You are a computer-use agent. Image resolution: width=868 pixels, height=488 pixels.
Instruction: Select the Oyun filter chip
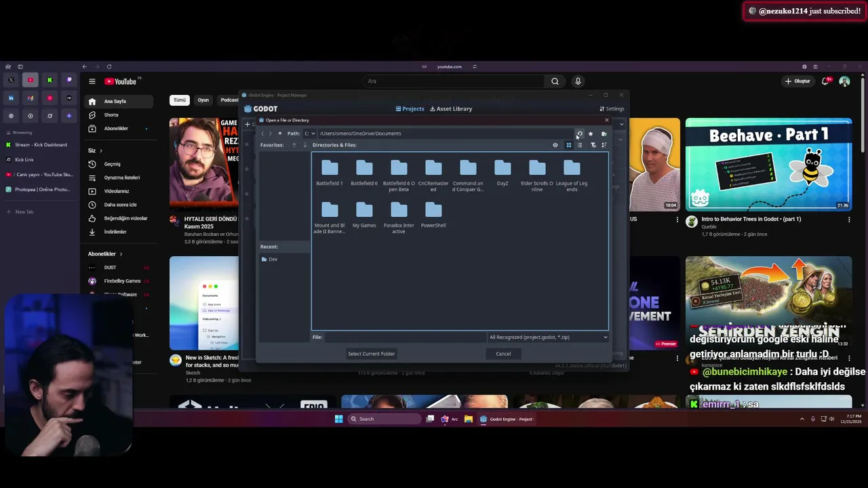pyautogui.click(x=203, y=100)
